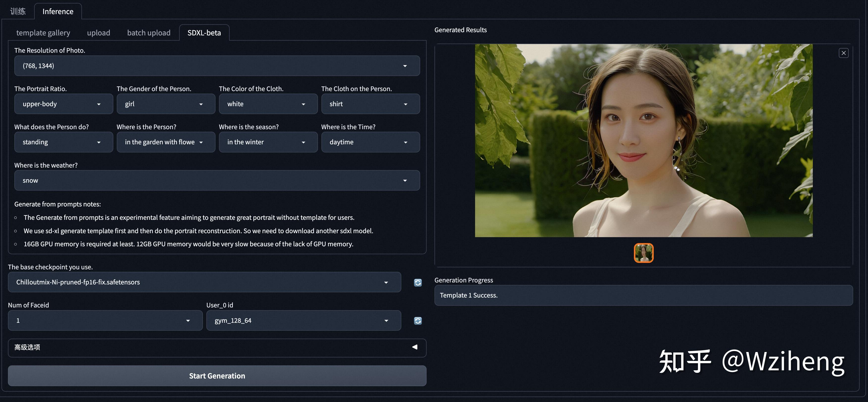Click the Generation Progress text field
868x402 pixels.
[x=643, y=295]
